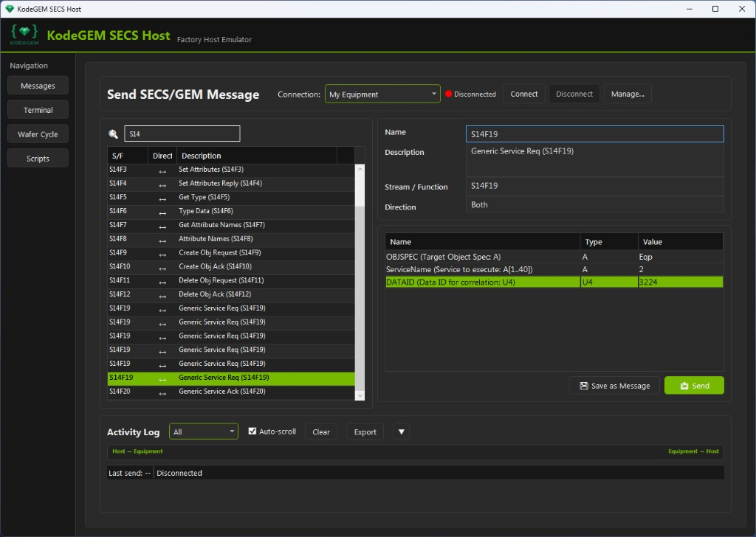Image resolution: width=756 pixels, height=537 pixels.
Task: Click the KodeGEM logo icon in header
Action: point(24,35)
